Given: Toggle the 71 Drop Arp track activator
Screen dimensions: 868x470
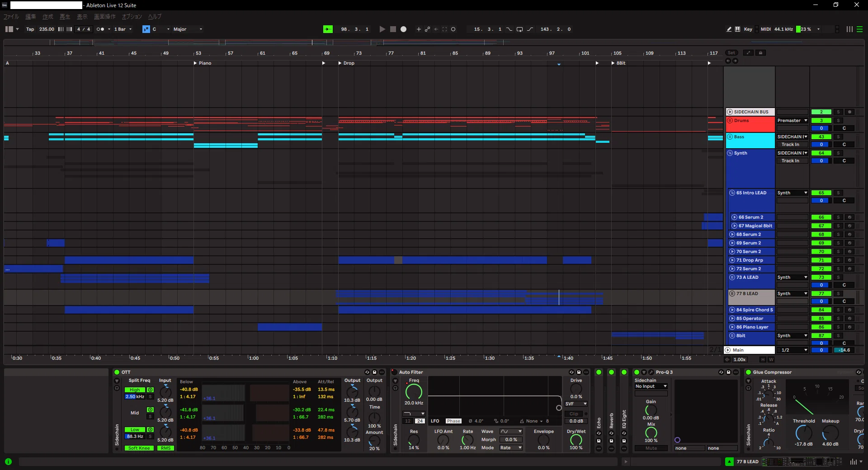Looking at the screenshot, I should pos(821,260).
